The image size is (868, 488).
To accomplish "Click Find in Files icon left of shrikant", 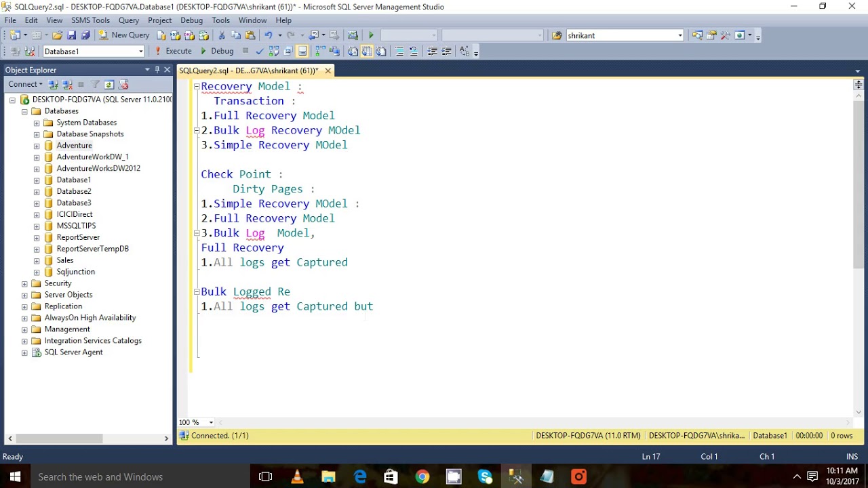I will [557, 35].
